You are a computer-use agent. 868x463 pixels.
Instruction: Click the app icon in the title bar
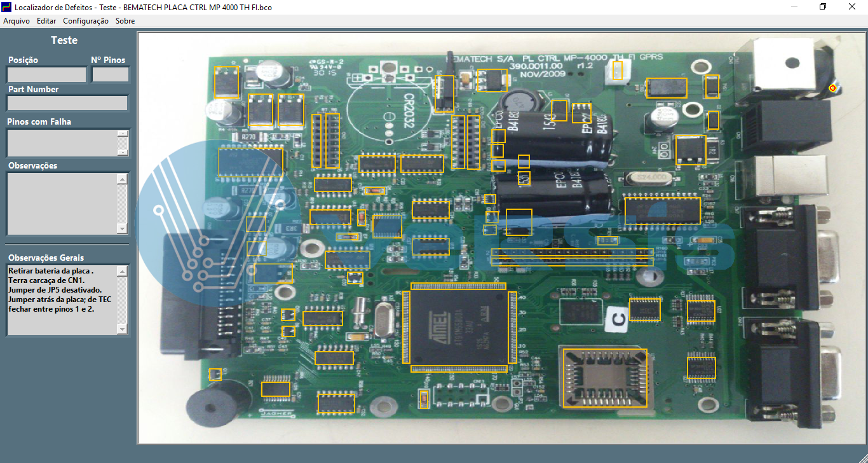tap(7, 6)
